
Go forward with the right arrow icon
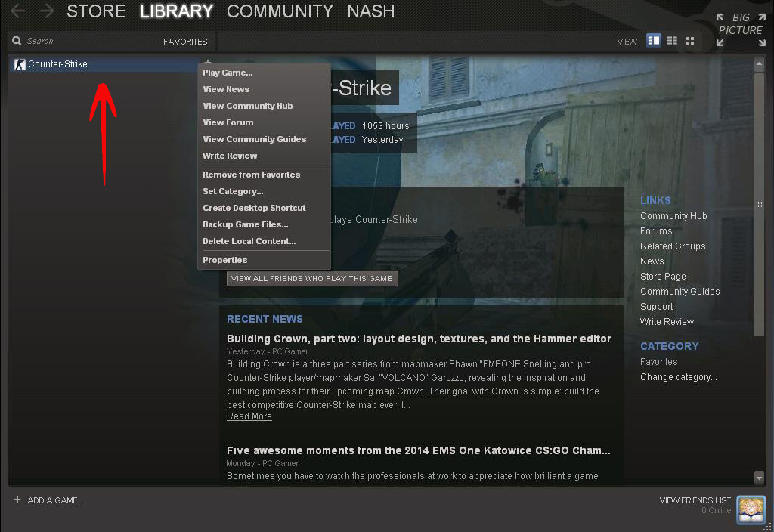coord(46,11)
